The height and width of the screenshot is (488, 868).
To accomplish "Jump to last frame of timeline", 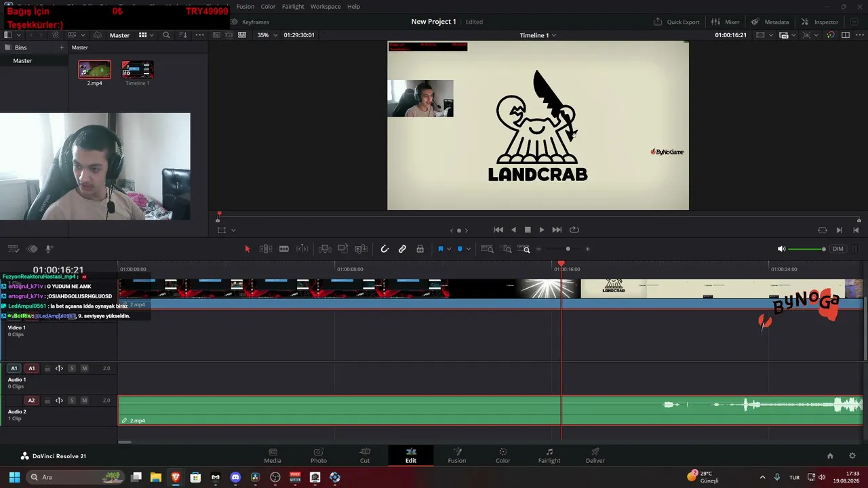I will coord(557,230).
